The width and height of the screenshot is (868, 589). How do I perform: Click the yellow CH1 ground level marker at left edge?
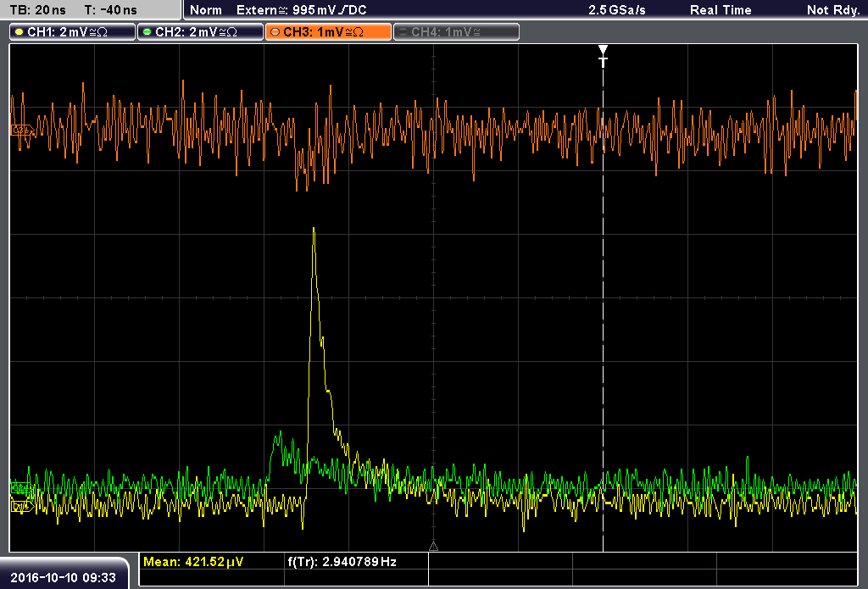pyautogui.click(x=22, y=506)
